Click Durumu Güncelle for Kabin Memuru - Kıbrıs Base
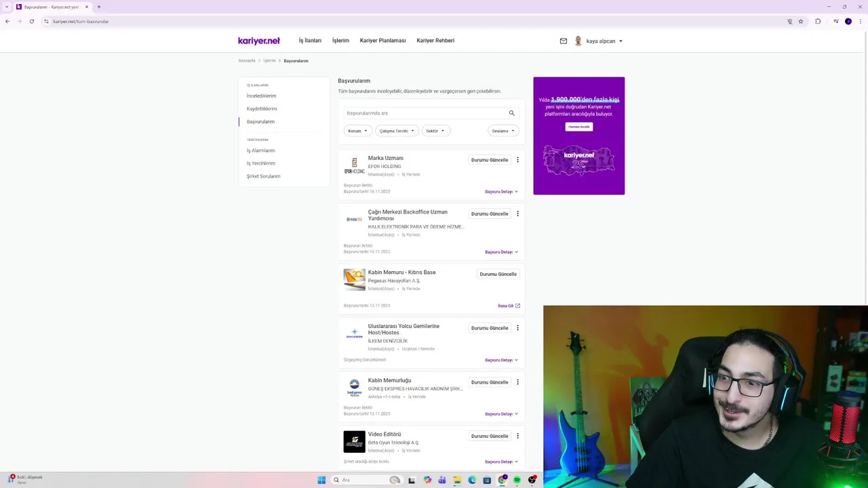868x488 pixels. (x=498, y=274)
